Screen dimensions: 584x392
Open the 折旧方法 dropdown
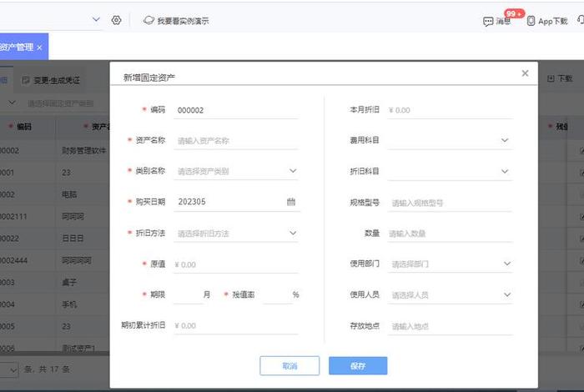tap(236, 234)
